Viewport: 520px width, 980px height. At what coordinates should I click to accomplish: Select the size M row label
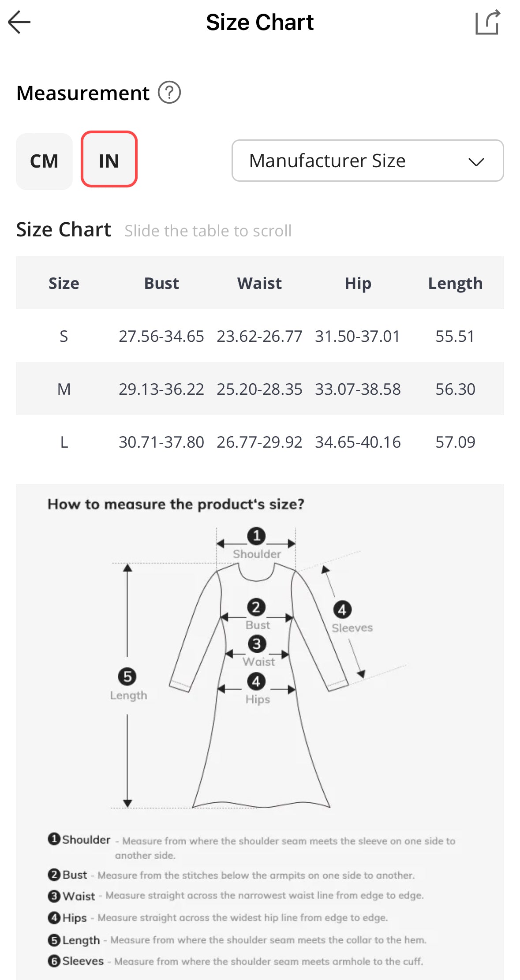point(64,389)
